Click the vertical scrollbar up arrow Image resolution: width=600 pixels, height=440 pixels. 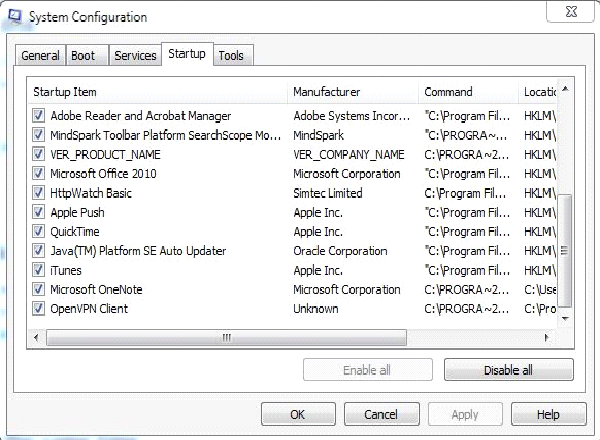565,89
